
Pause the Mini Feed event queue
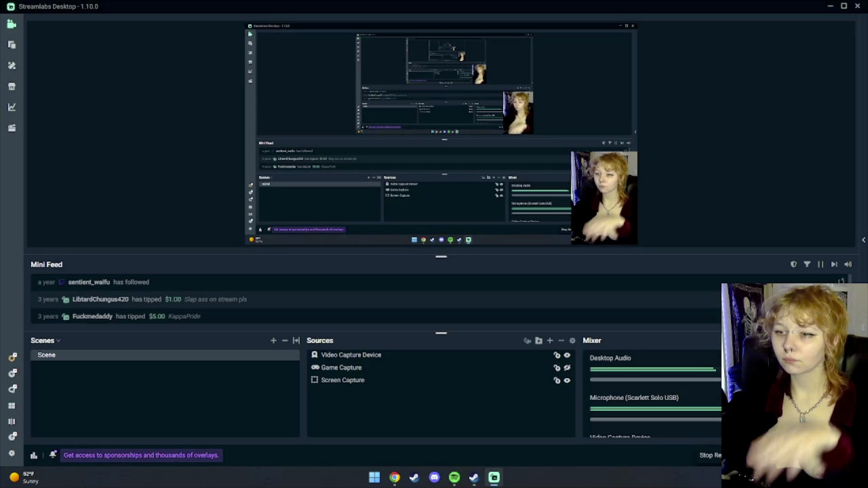821,264
